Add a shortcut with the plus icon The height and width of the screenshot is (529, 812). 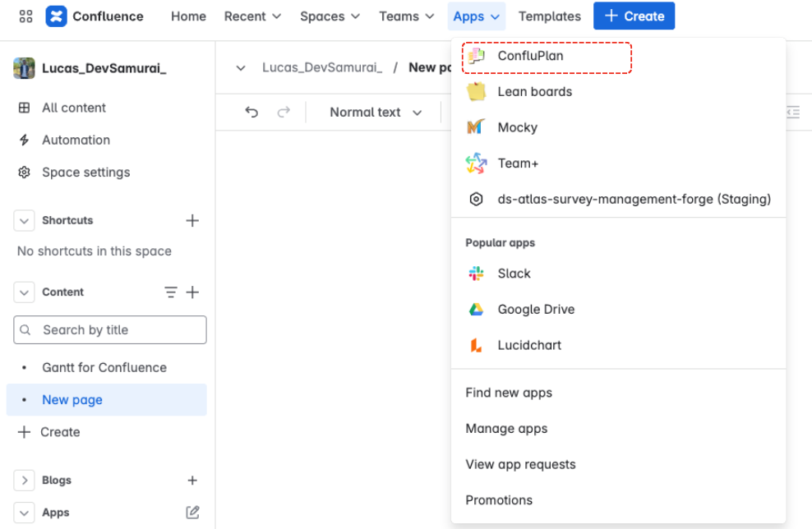192,220
